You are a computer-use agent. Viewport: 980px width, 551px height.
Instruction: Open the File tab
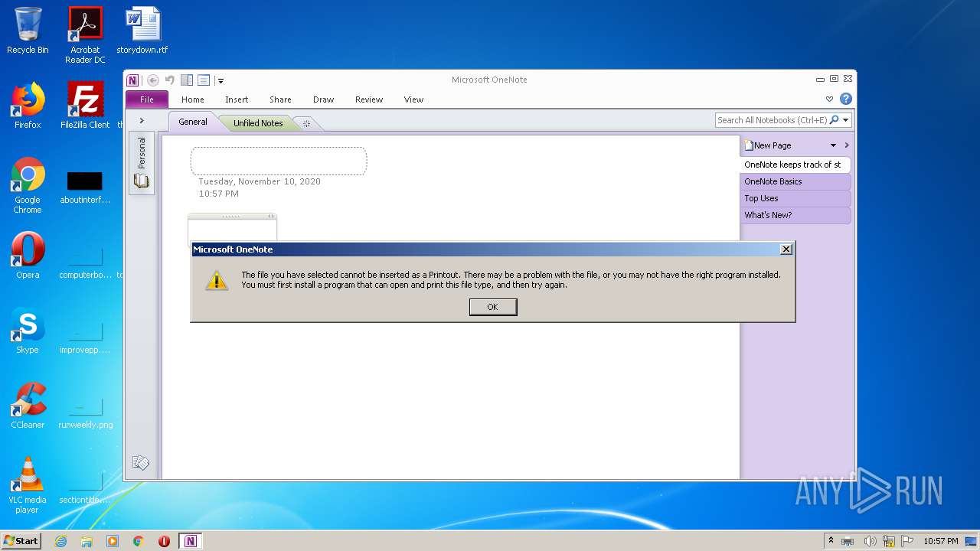click(x=147, y=99)
